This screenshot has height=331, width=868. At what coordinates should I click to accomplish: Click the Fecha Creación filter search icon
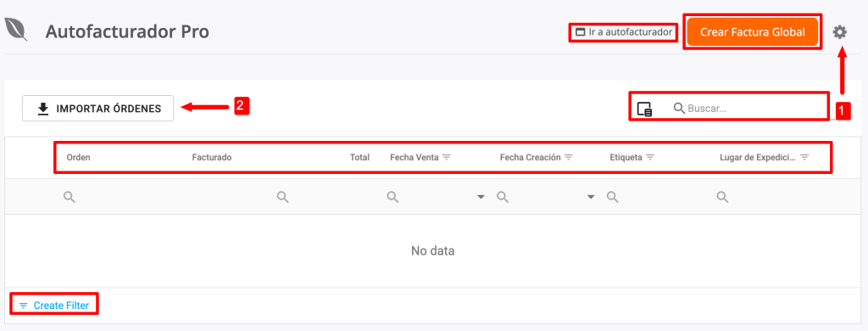point(502,197)
